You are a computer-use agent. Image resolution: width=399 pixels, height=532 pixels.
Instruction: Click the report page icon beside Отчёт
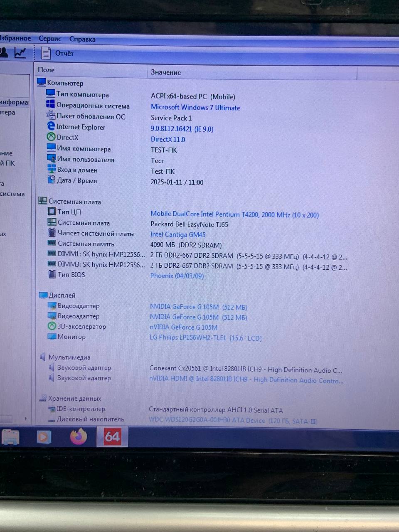(x=46, y=53)
